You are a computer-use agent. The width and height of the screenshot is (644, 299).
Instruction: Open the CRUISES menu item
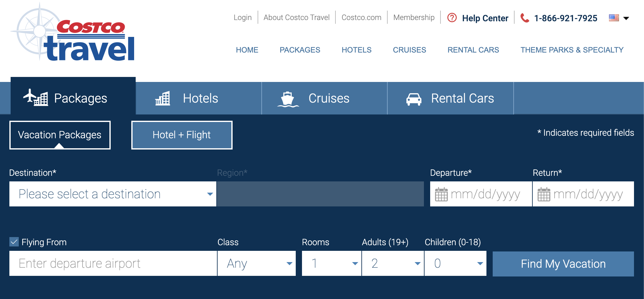click(x=410, y=50)
